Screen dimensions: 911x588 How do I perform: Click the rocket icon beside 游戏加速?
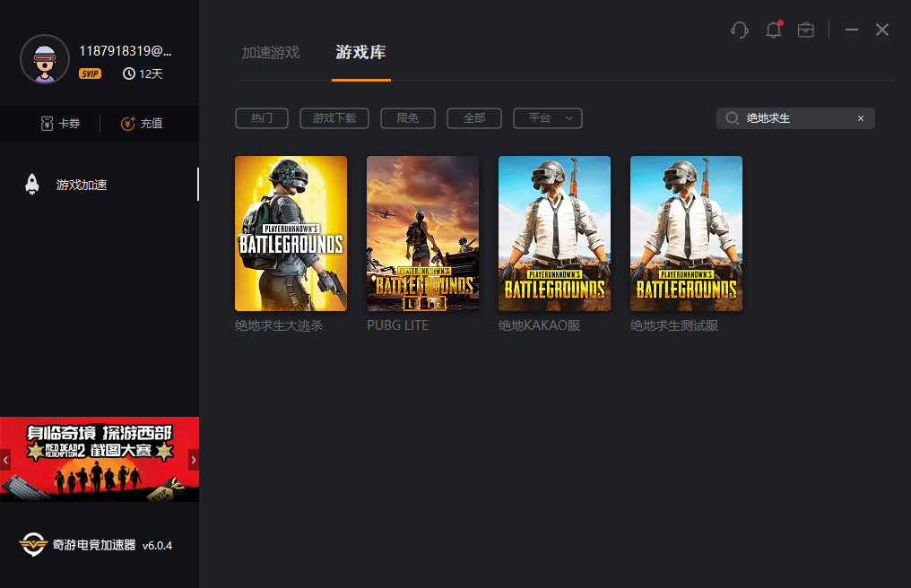32,184
